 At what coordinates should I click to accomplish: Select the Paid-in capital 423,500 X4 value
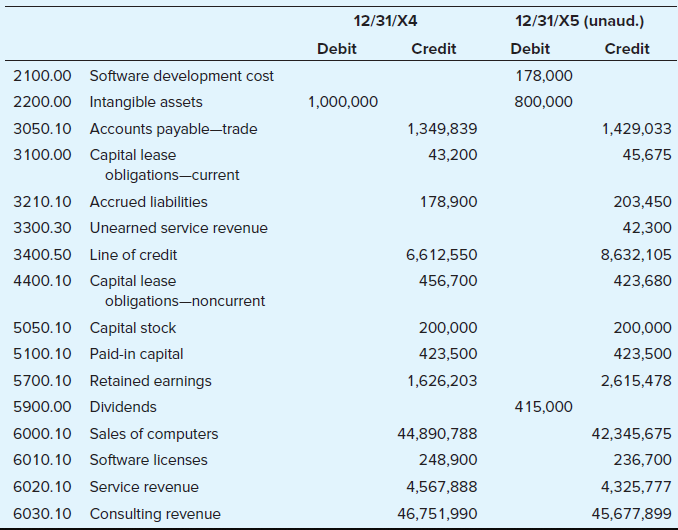pyautogui.click(x=448, y=354)
